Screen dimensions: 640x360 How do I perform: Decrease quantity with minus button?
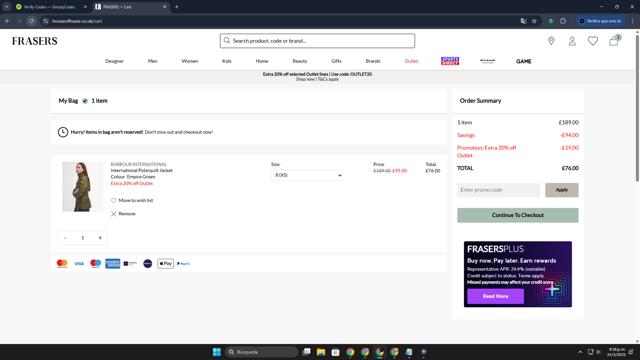pos(65,238)
